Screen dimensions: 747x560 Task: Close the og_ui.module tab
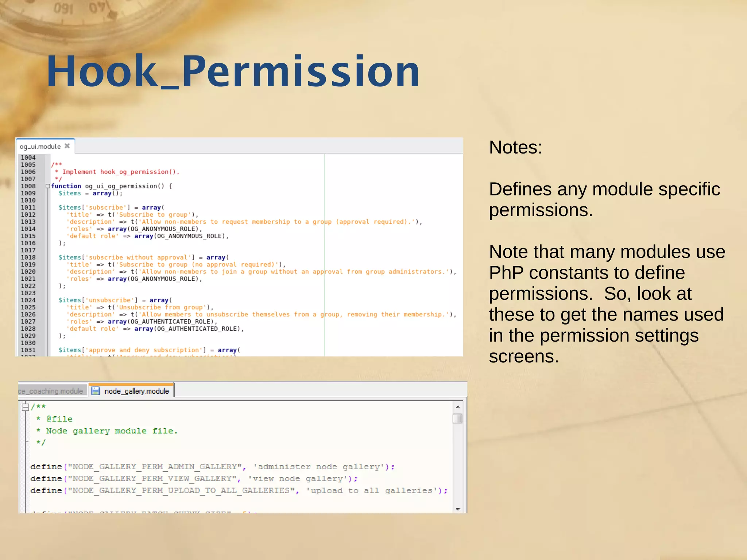67,146
